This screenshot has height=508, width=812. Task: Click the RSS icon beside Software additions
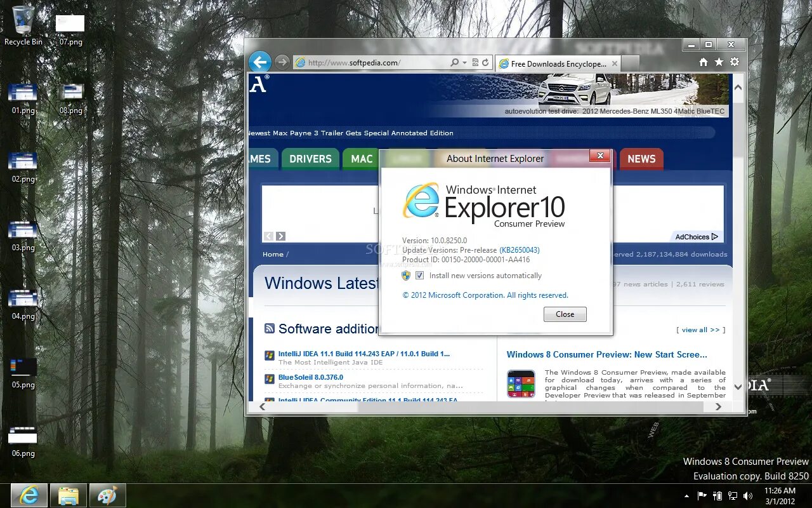point(270,328)
